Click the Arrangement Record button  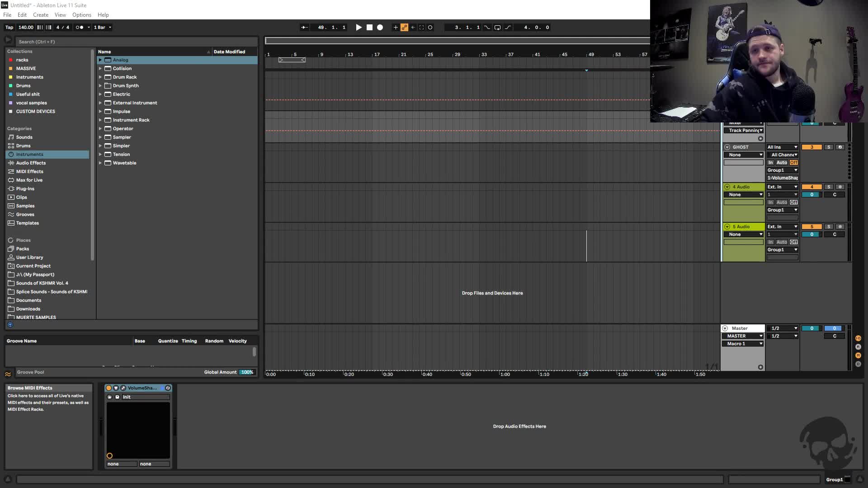click(380, 27)
